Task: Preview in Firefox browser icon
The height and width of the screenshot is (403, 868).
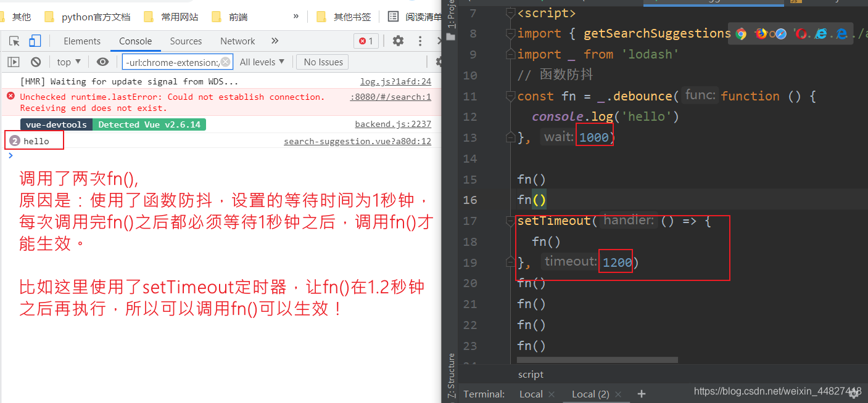Action: tap(761, 34)
